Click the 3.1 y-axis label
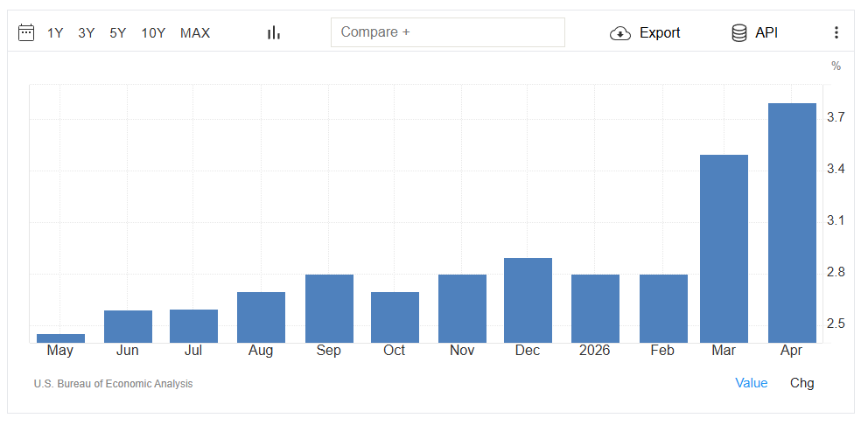This screenshot has width=868, height=425. pyautogui.click(x=836, y=220)
